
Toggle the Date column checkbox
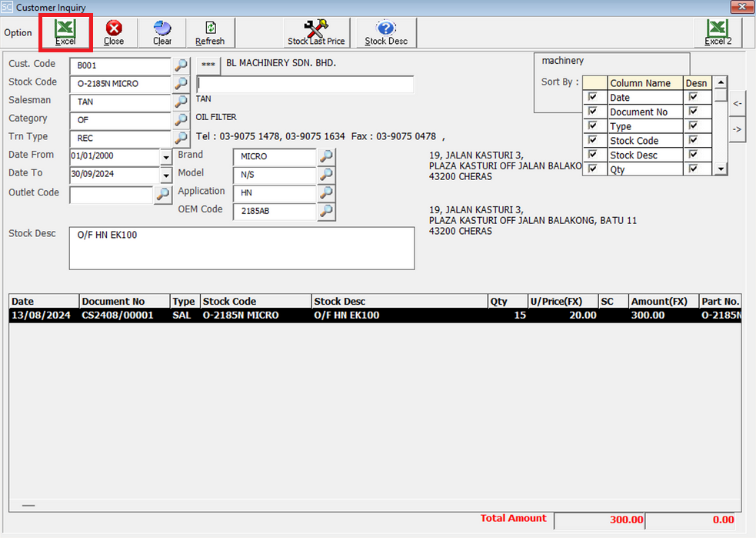point(593,97)
